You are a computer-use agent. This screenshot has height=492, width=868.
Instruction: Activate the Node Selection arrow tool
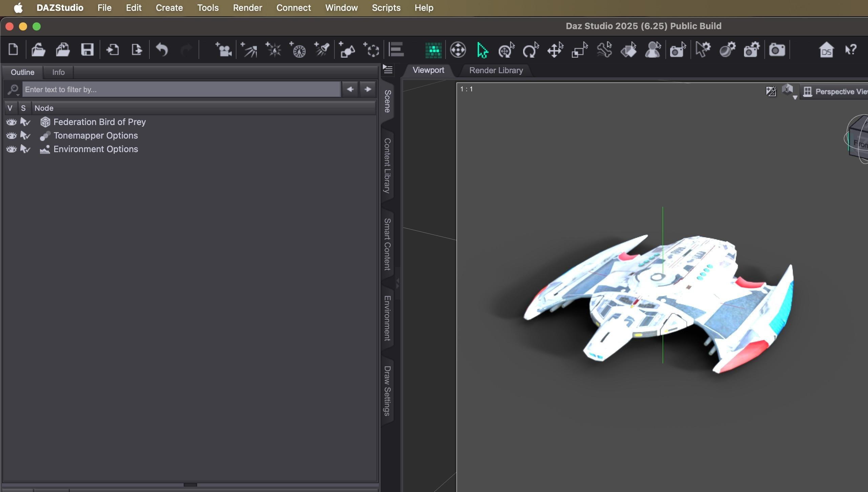(482, 50)
